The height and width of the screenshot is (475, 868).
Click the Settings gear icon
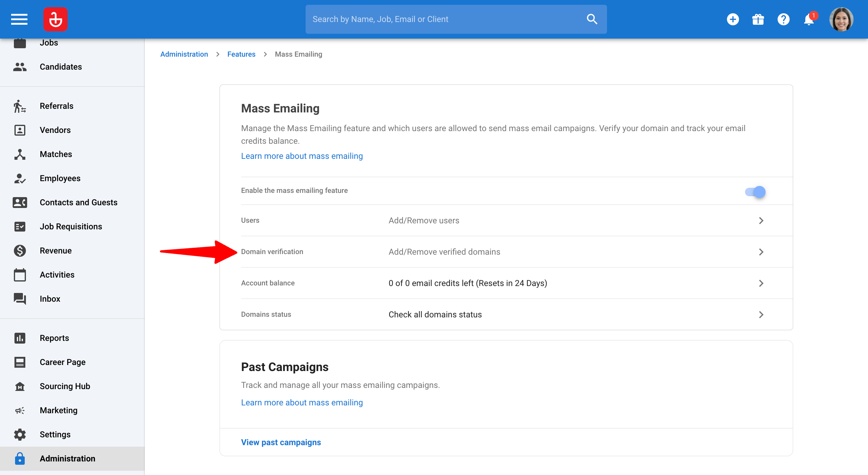20,434
